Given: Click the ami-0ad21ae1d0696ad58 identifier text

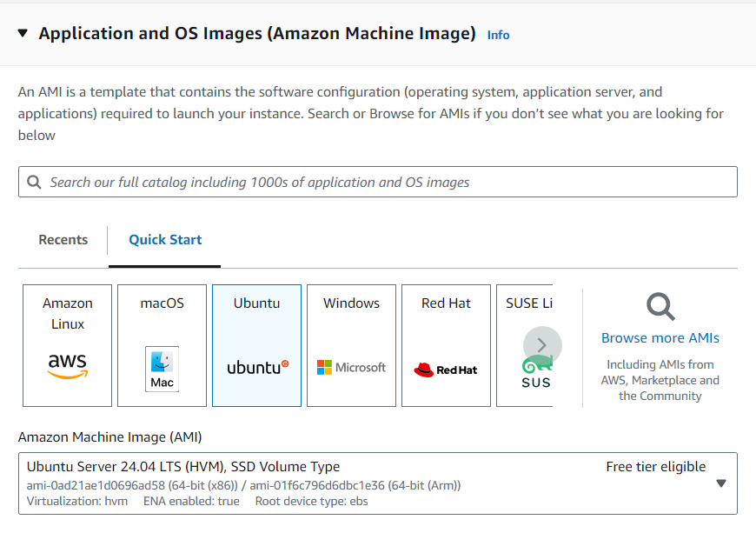Looking at the screenshot, I should 96,485.
